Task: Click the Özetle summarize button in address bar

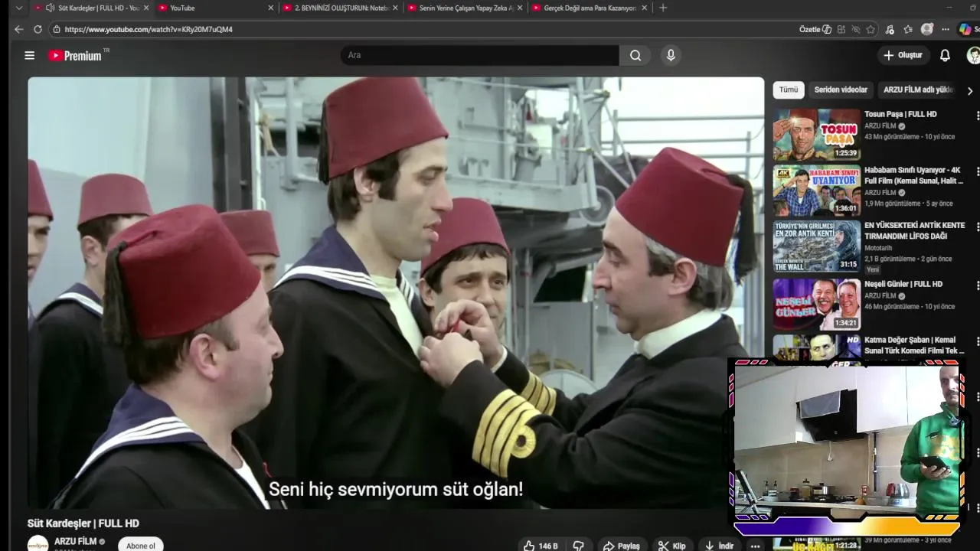Action: [x=815, y=29]
